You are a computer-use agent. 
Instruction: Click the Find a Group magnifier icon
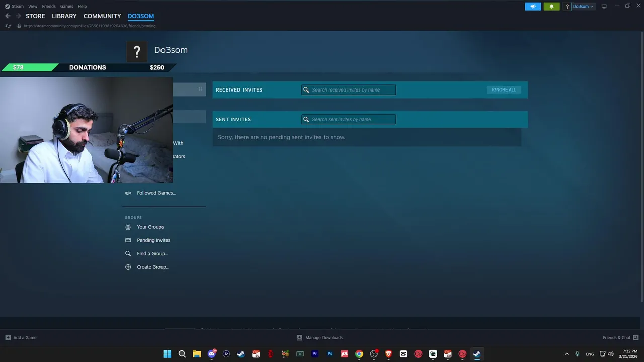pyautogui.click(x=128, y=254)
